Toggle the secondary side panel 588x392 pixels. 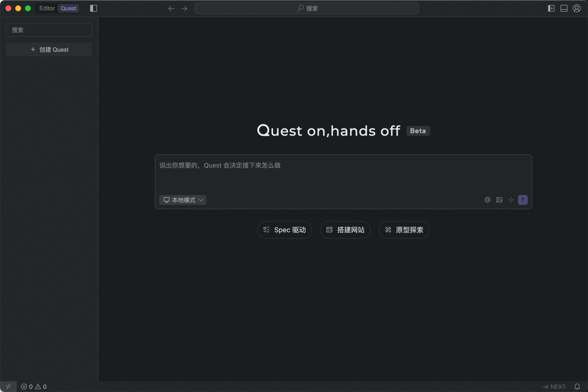(x=551, y=9)
